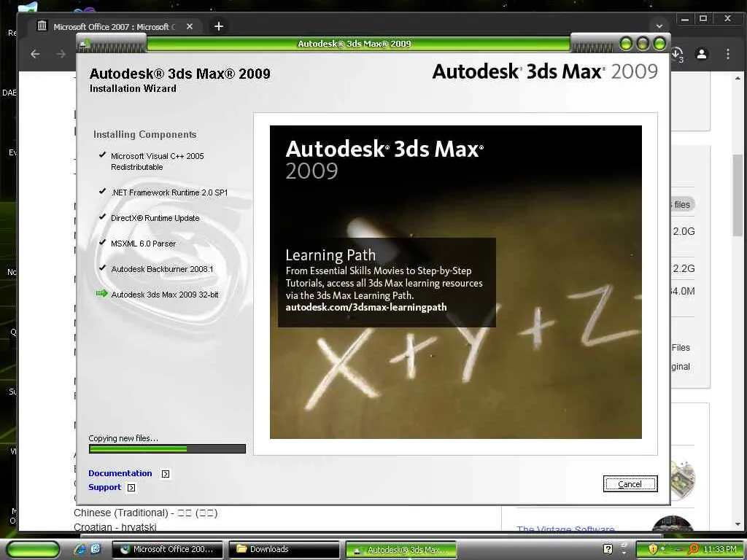Click the scroll-down arrow of the browser scrollbar

tap(738, 524)
